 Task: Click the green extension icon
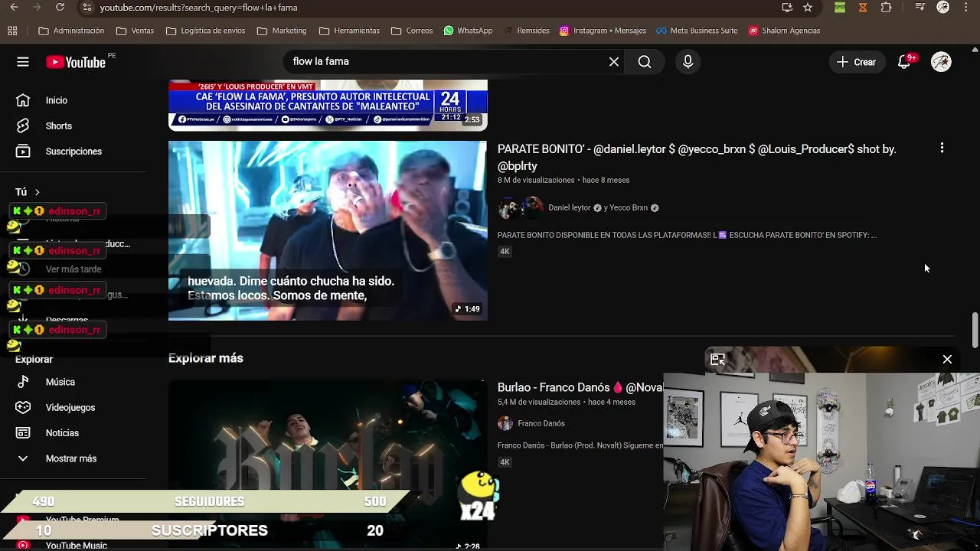click(840, 8)
